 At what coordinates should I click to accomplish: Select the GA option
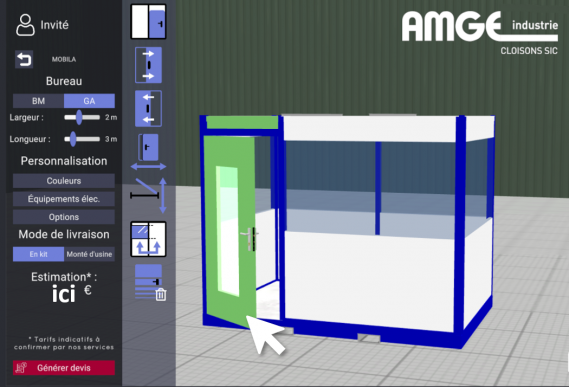point(89,101)
